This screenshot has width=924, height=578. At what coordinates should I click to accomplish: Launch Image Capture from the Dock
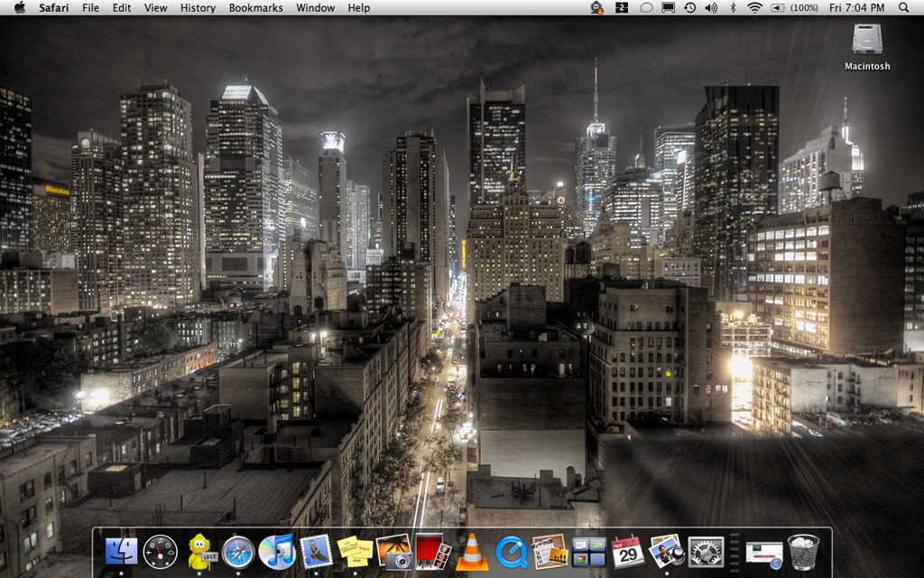[x=394, y=552]
